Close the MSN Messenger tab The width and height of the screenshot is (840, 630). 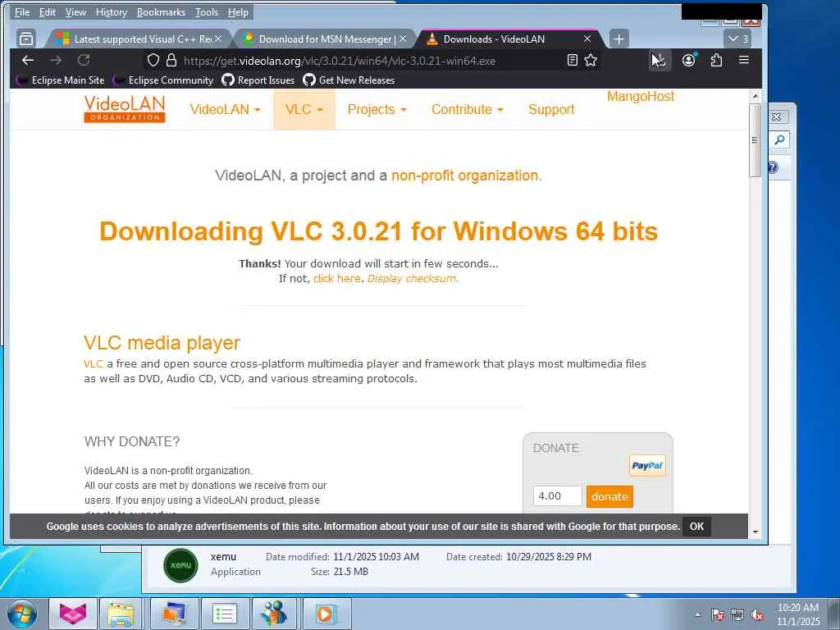[403, 39]
